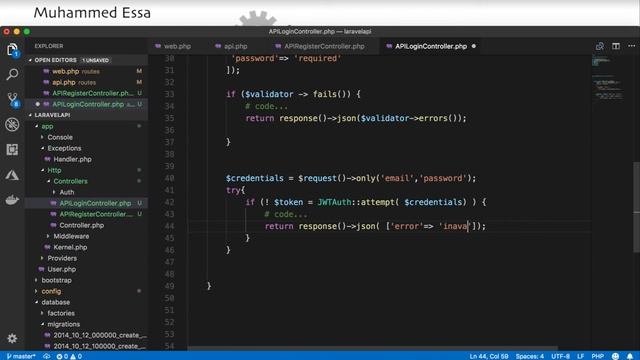Click the feedback smiley icon
The image size is (640, 360).
pyautogui.click(x=616, y=356)
